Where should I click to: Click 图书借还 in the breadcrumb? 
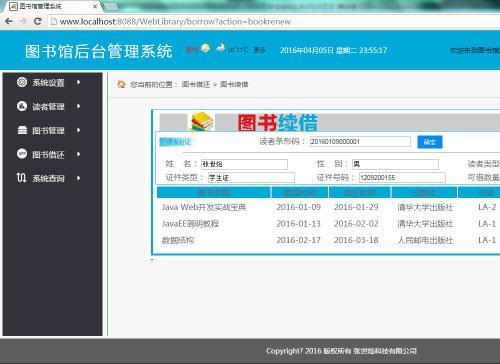point(196,84)
